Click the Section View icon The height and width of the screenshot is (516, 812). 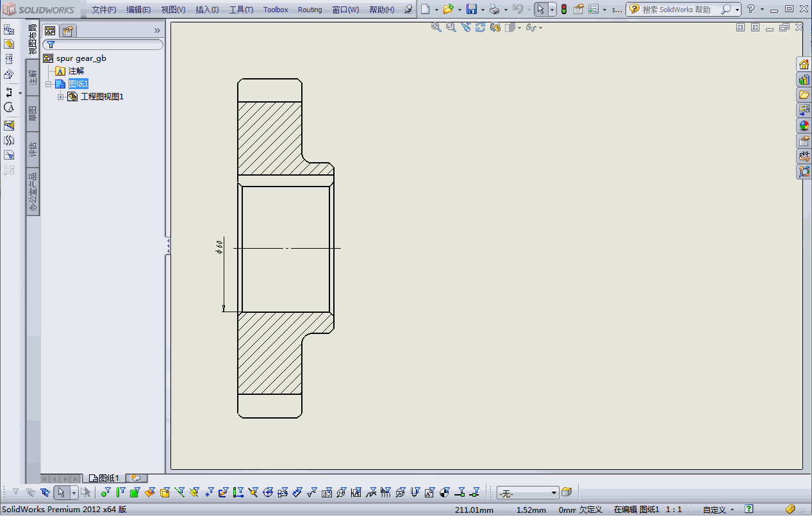coord(9,92)
